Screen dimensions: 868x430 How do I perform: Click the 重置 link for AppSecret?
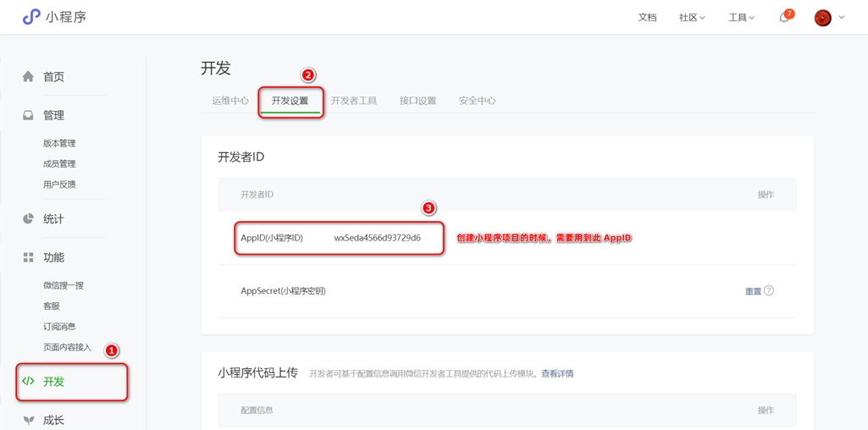[753, 291]
